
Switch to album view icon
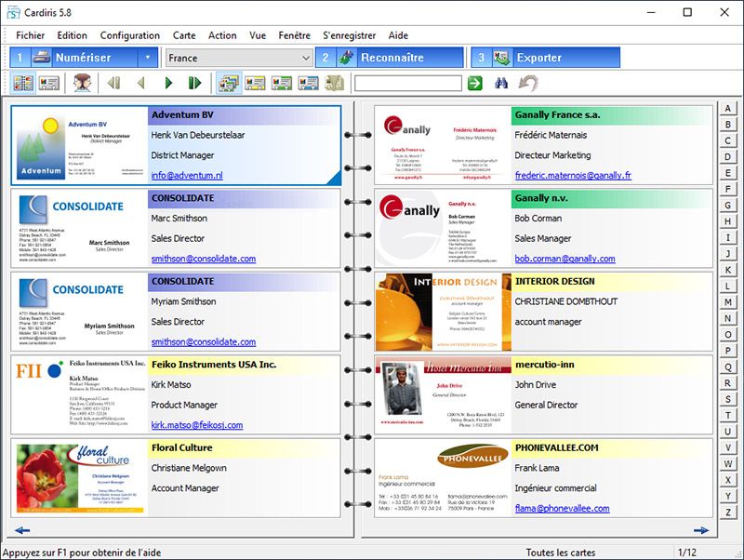[x=24, y=84]
